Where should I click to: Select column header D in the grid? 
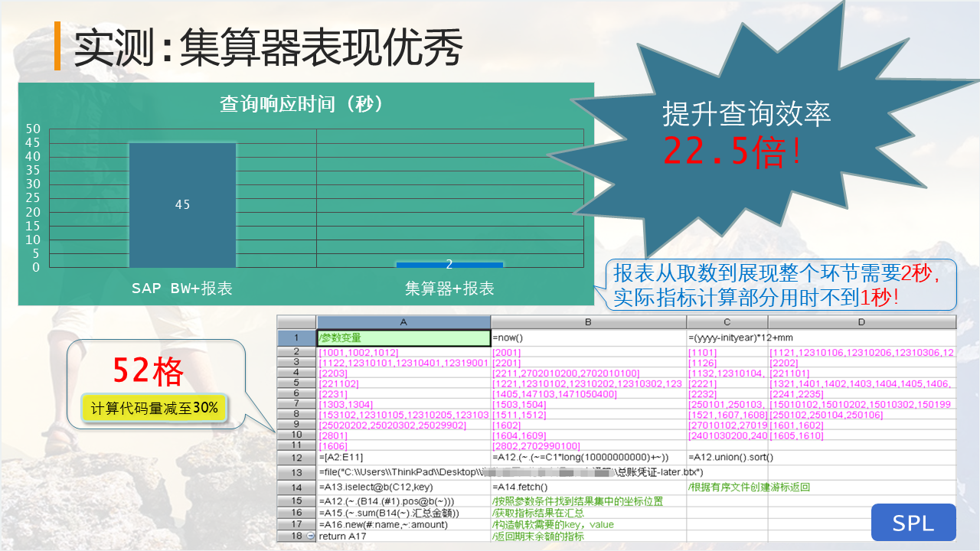click(x=862, y=322)
